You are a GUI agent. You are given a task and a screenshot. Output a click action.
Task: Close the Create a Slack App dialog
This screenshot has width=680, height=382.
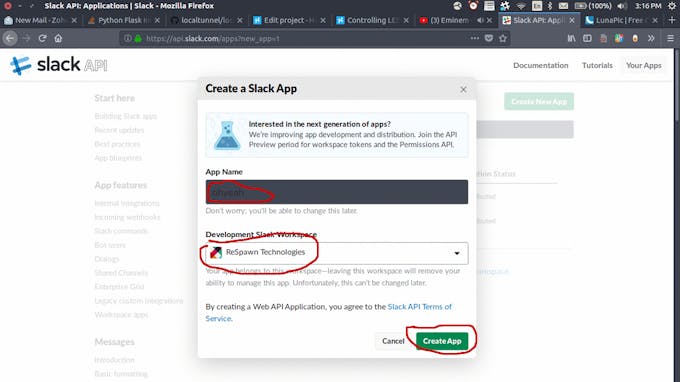click(x=463, y=89)
